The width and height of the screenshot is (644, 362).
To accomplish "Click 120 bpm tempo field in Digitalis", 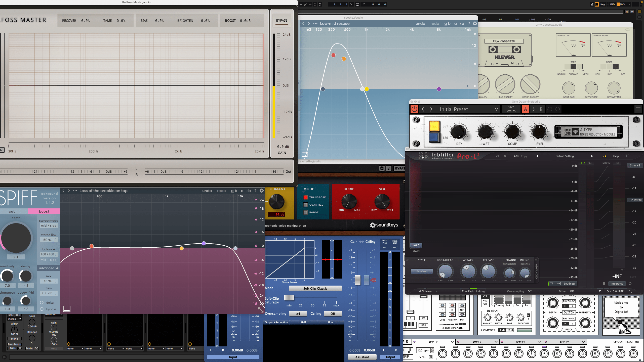I will click(x=423, y=350).
